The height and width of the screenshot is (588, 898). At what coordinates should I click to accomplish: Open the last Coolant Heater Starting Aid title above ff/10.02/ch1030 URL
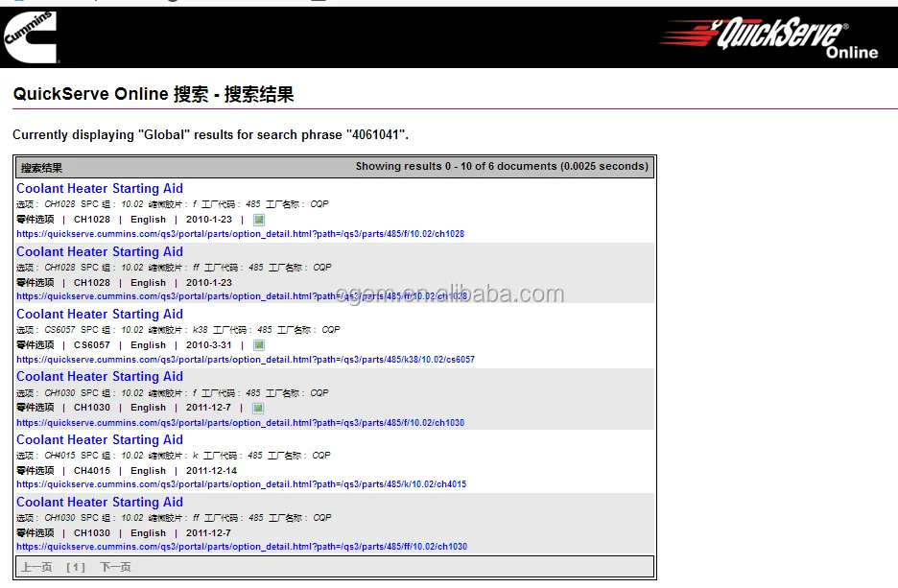click(x=100, y=502)
